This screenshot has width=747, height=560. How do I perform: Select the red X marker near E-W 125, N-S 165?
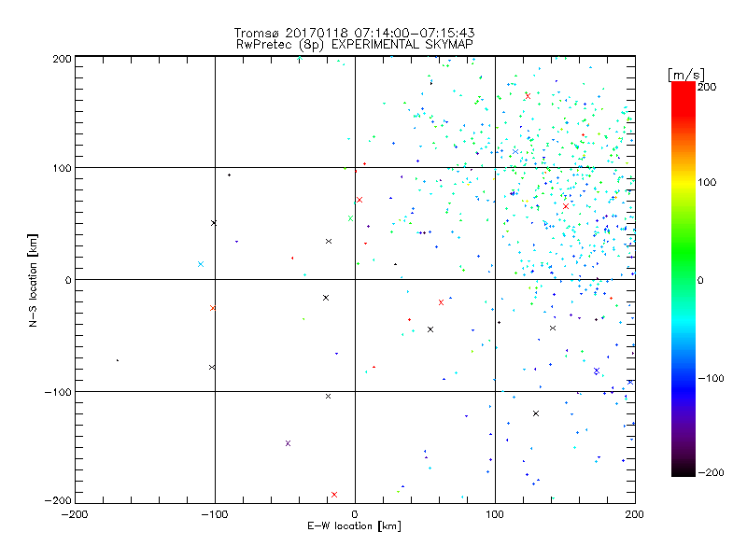tap(528, 96)
